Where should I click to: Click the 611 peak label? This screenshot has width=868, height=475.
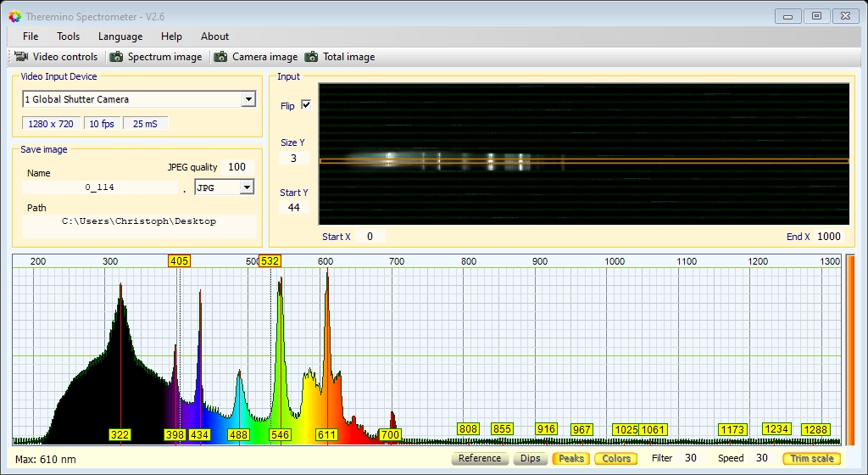[x=326, y=434]
